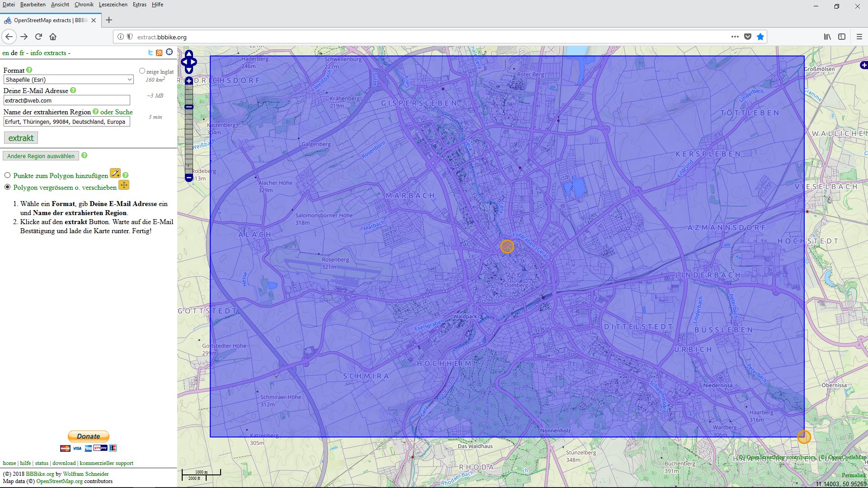Switch language to en
The height and width of the screenshot is (488, 868).
[5, 53]
